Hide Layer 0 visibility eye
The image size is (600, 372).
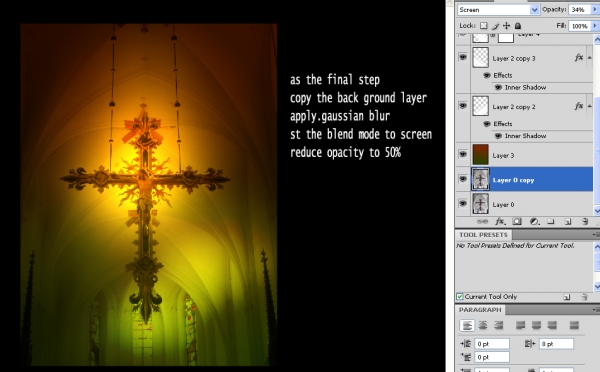[x=463, y=203]
